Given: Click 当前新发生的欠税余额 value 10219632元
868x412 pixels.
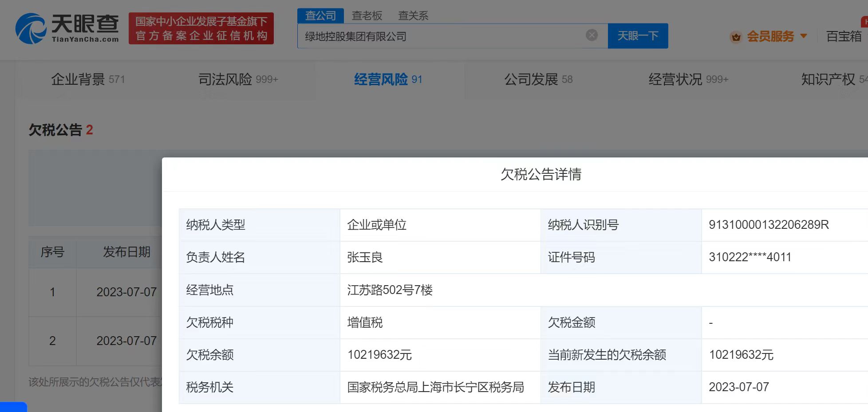Looking at the screenshot, I should pyautogui.click(x=741, y=355).
